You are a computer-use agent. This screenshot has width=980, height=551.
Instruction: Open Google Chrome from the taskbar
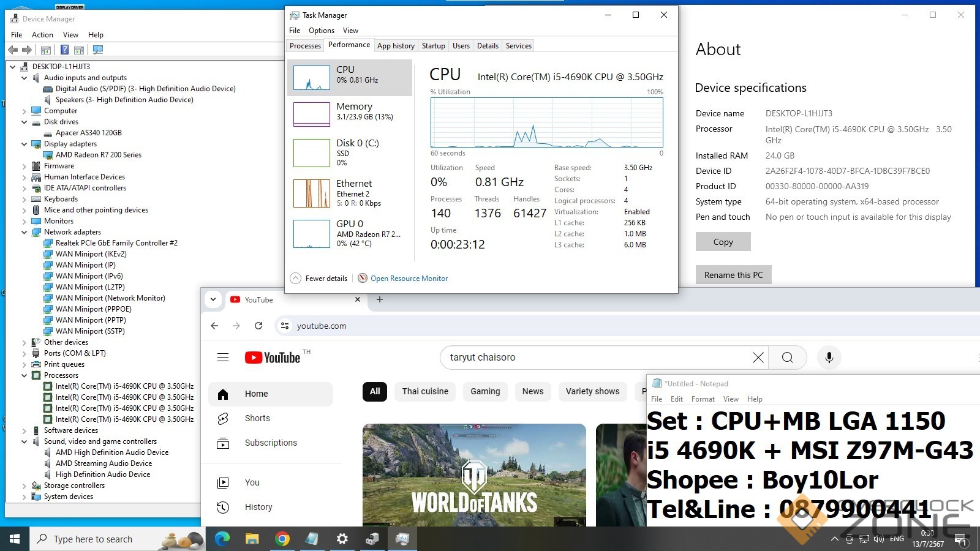[282, 539]
